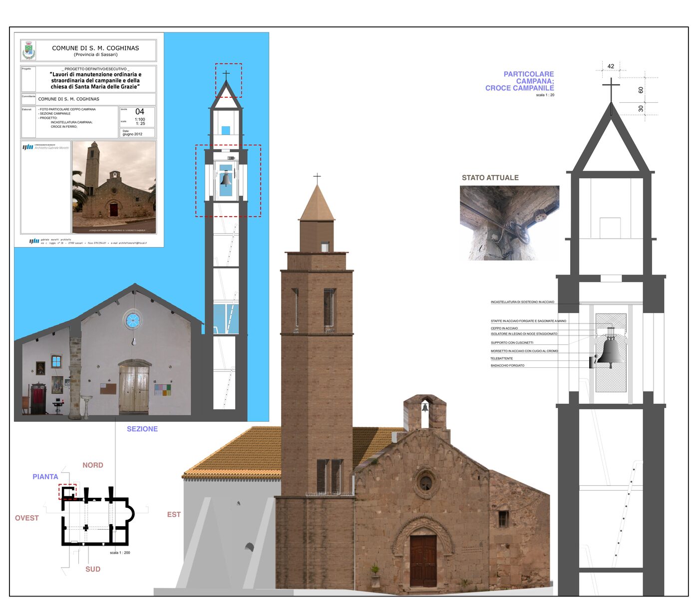Click the scale value '1:100'
The width and height of the screenshot is (699, 616).
tap(140, 119)
